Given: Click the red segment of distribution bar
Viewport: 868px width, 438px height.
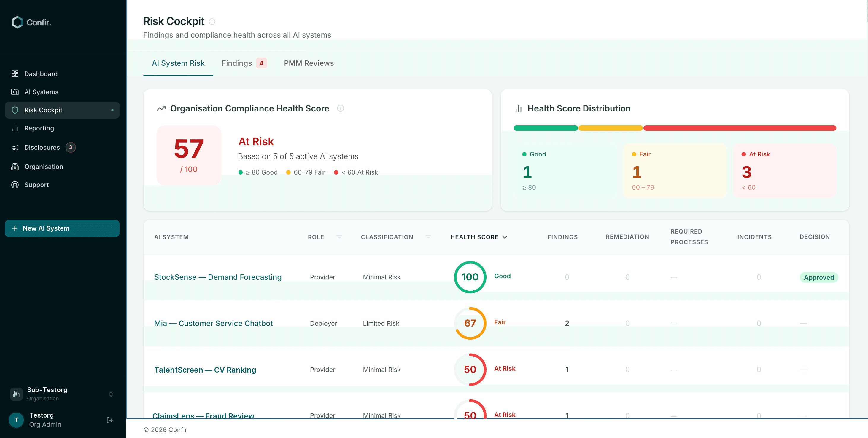Looking at the screenshot, I should (740, 128).
